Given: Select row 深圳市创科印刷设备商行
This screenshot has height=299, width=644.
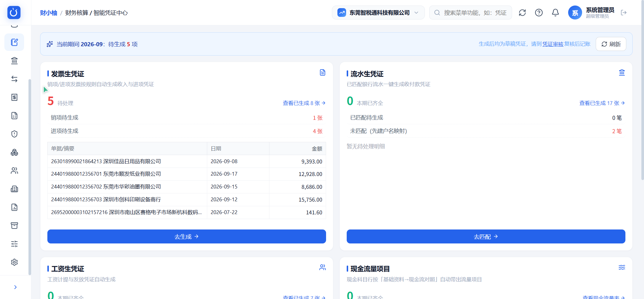Looking at the screenshot, I should 187,200.
